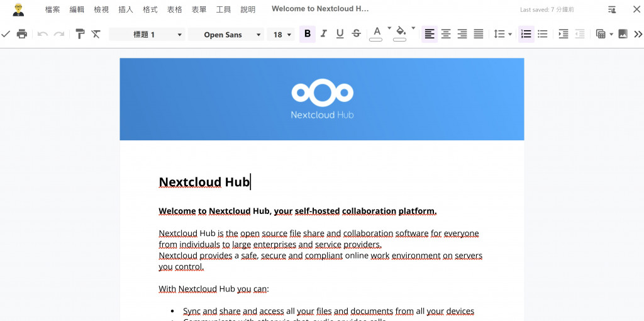
Task: Toggle underline formatting
Action: point(340,34)
